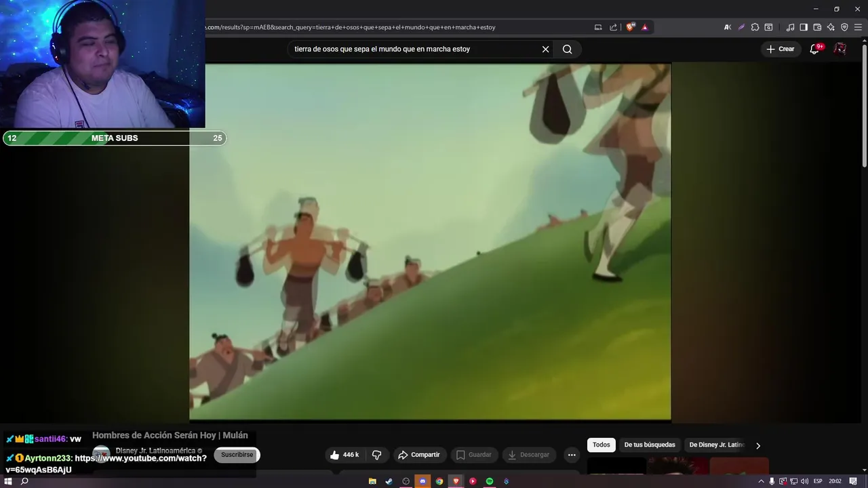Open the purple feather extension icon
This screenshot has height=488, width=868.
(x=741, y=27)
